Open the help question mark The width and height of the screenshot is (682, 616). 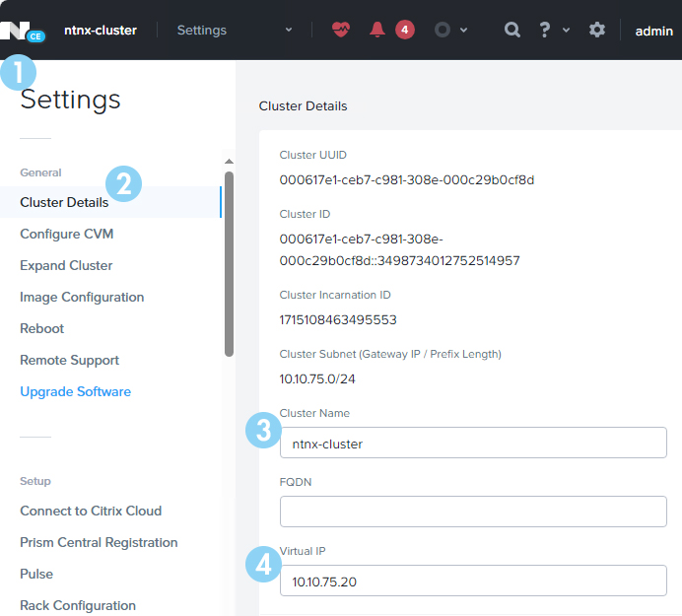[544, 30]
